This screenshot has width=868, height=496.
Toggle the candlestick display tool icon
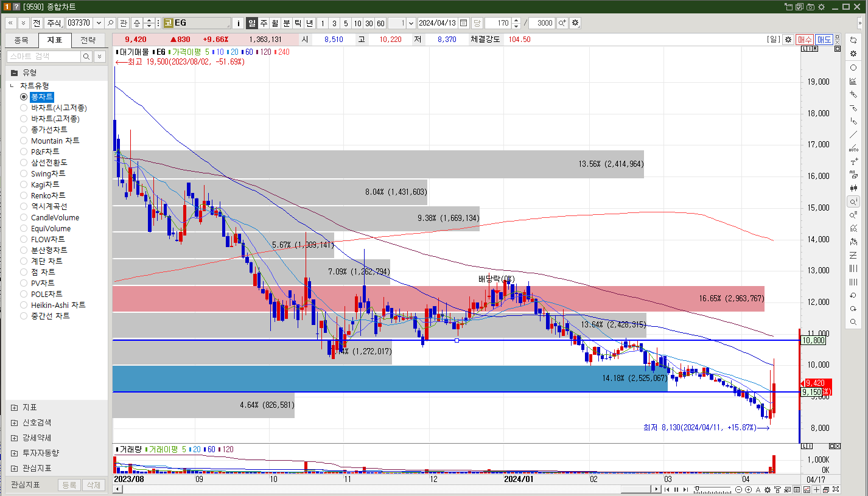[x=853, y=188]
